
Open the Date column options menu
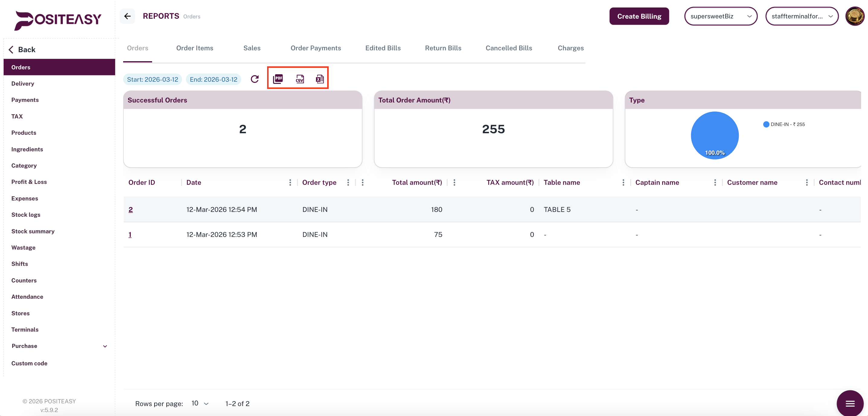[290, 182]
